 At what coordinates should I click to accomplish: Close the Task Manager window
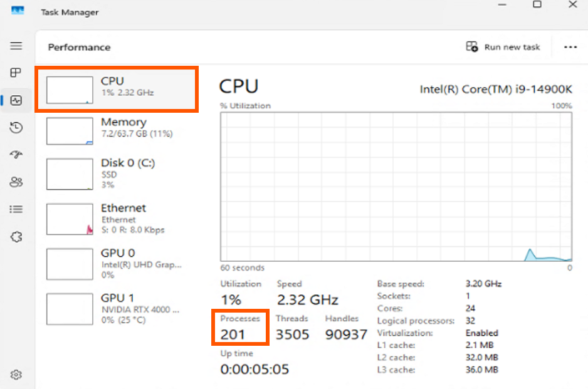[x=572, y=4]
